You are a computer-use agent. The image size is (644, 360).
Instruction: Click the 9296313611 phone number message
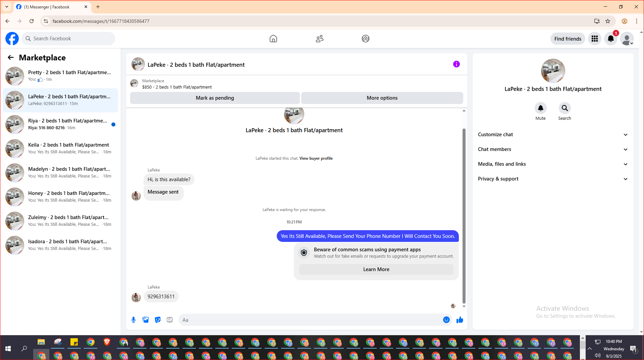point(161,297)
